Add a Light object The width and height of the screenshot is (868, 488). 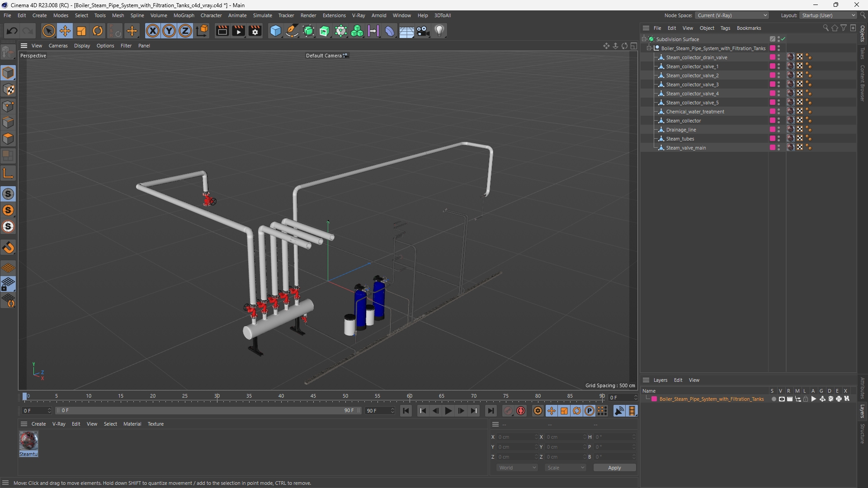(439, 31)
